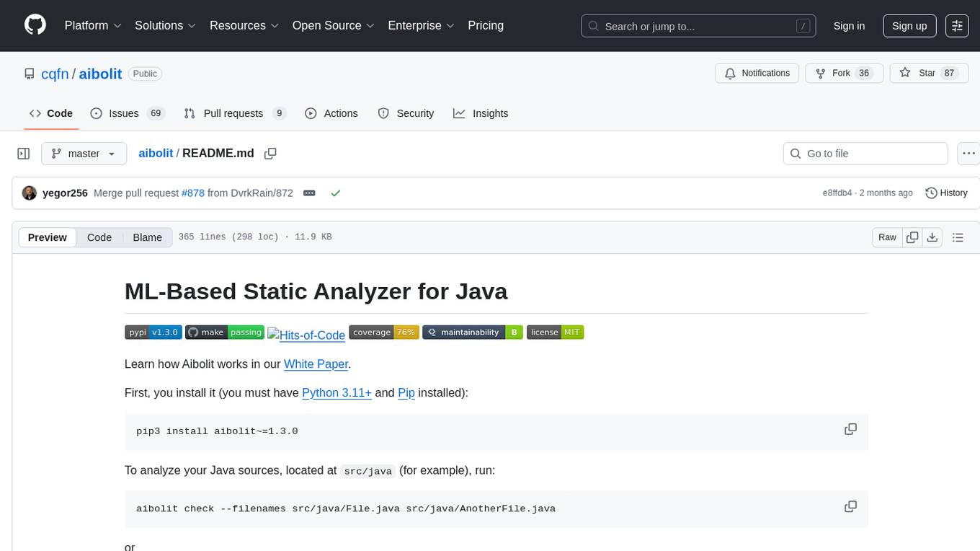
Task: Fork the repository
Action: click(844, 74)
